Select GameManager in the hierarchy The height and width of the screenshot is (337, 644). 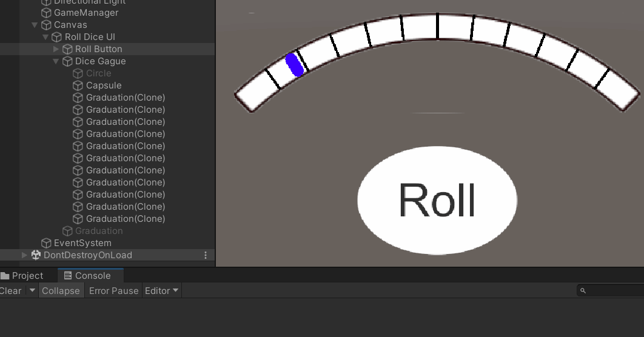tap(86, 13)
